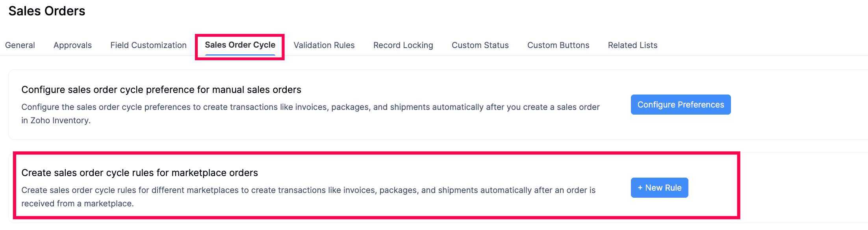Switch to the Custom Buttons tab
Viewport: 868px width, 230px height.
click(x=558, y=45)
